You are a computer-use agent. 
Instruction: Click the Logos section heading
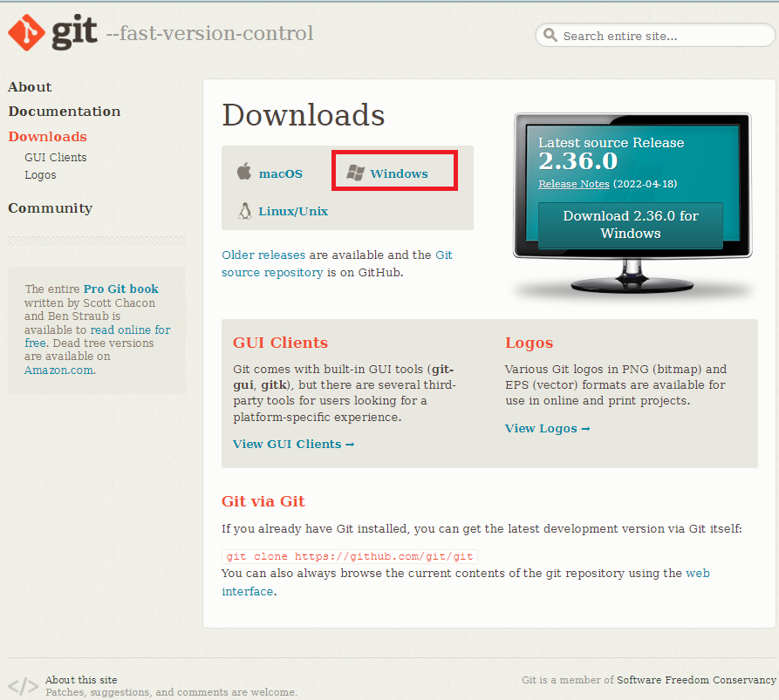tap(530, 343)
